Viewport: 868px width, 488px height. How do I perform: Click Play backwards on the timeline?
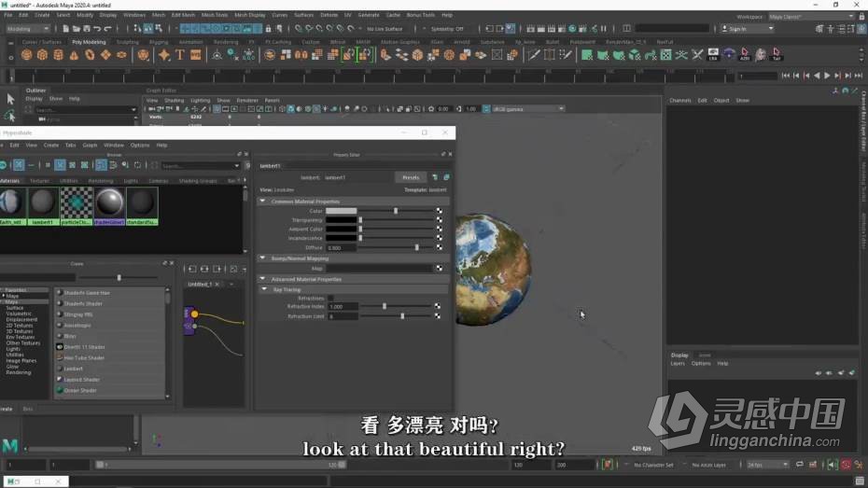pyautogui.click(x=817, y=76)
